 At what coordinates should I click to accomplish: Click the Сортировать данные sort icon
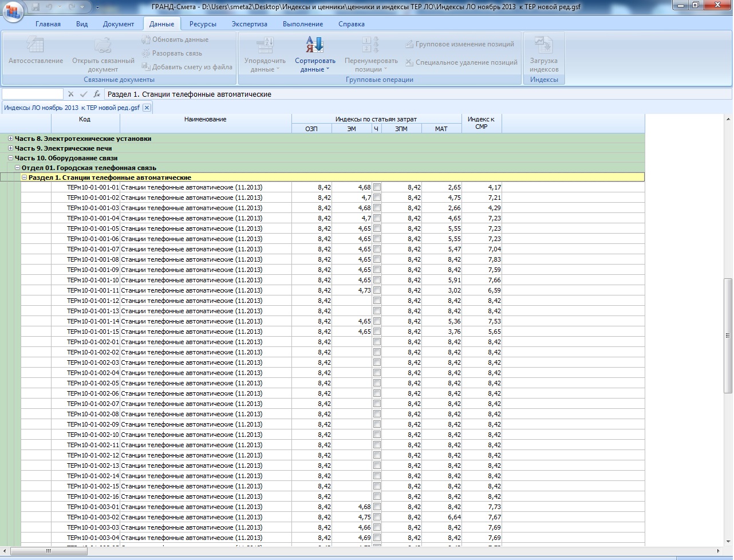tap(315, 45)
